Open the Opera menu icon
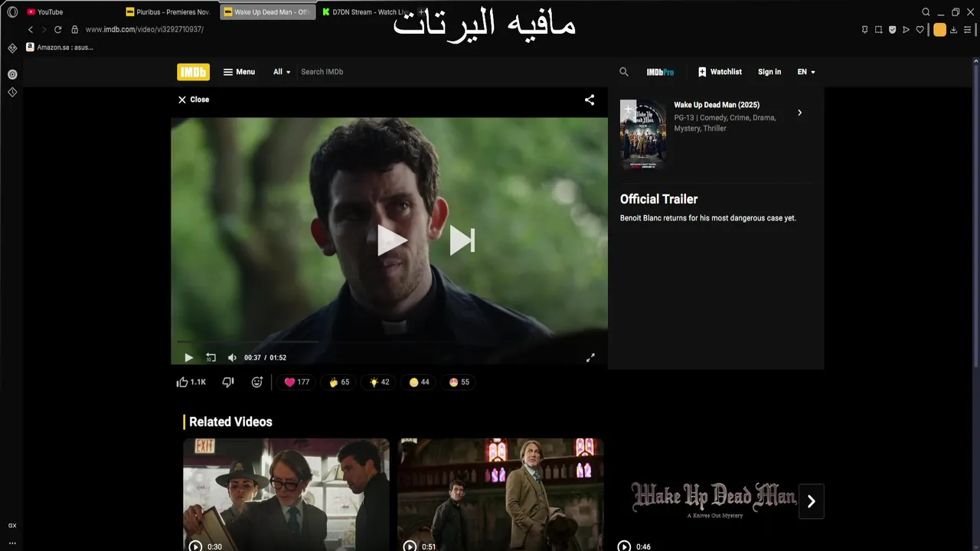This screenshot has width=980, height=551. pos(12,12)
